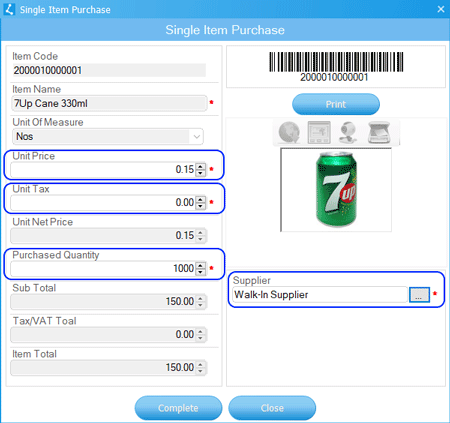Click the 7Up can product image
The image size is (450, 423).
336,189
